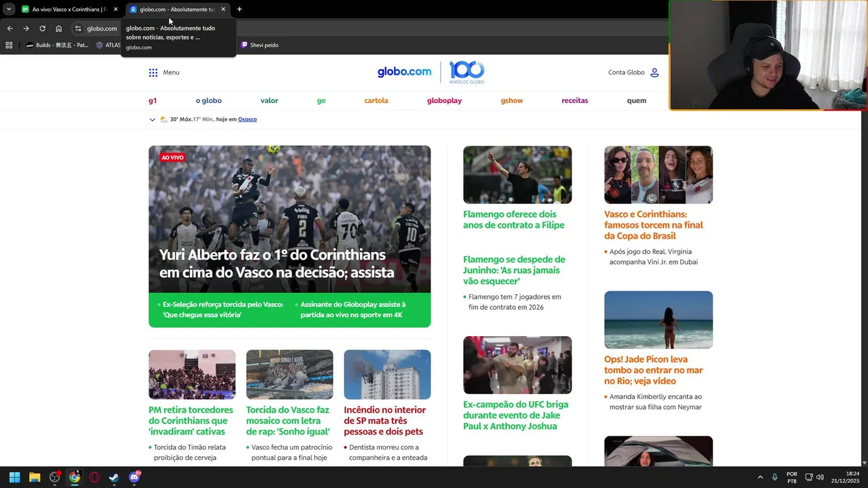This screenshot has width=868, height=488.
Task: Open 'Ops! Jade Picon leva tombo' headline
Action: tap(654, 370)
